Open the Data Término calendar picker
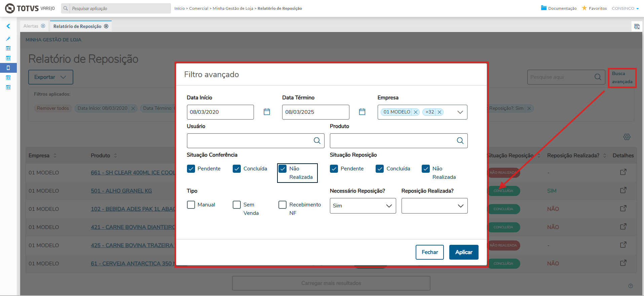This screenshot has height=296, width=644. (x=362, y=112)
